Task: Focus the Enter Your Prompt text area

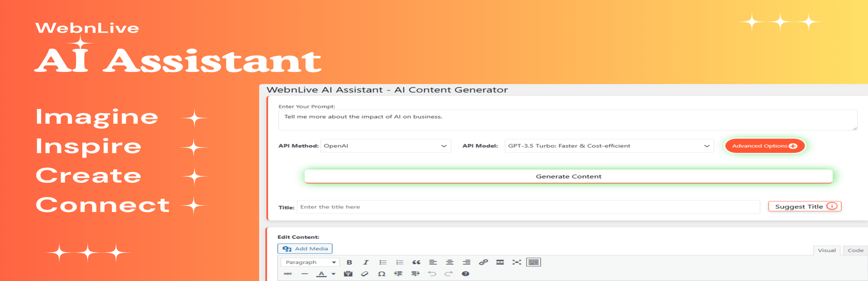Action: point(568,120)
